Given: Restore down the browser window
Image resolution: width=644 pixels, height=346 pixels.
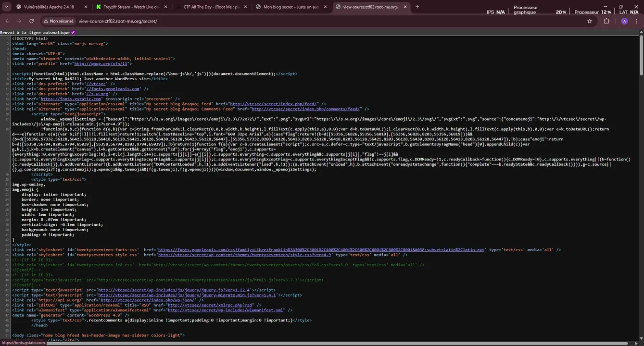Looking at the screenshot, I should [620, 7].
